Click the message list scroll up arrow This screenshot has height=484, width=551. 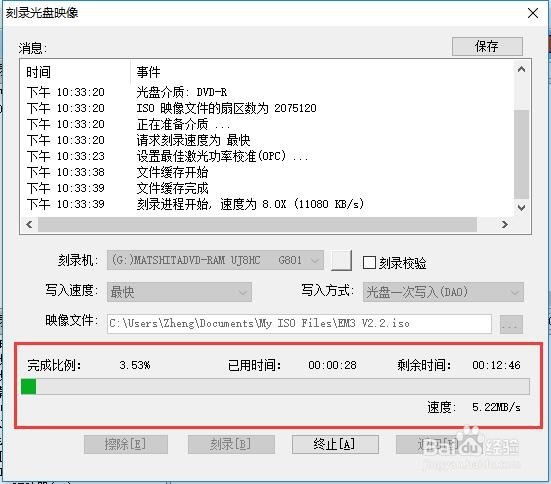(521, 69)
